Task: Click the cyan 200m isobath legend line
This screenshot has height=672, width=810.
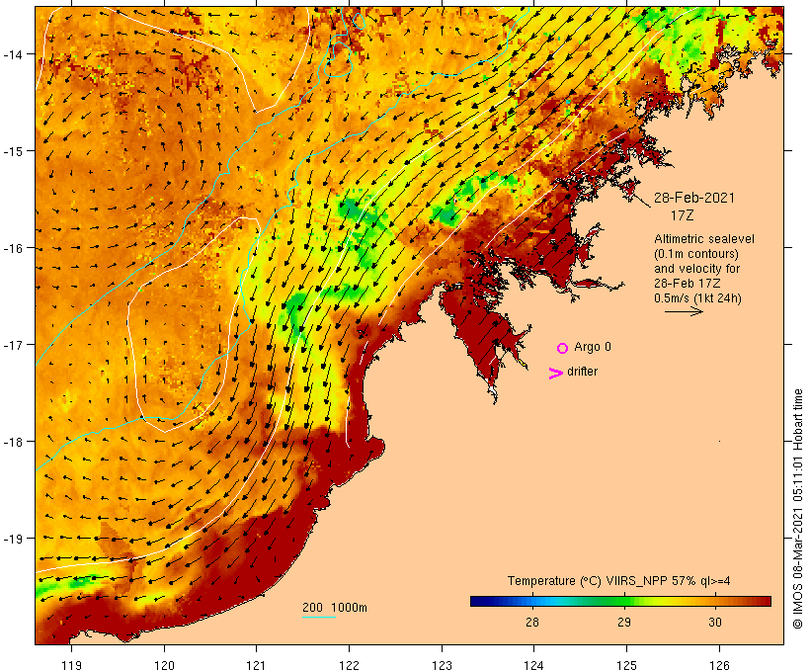Action: pos(319,617)
